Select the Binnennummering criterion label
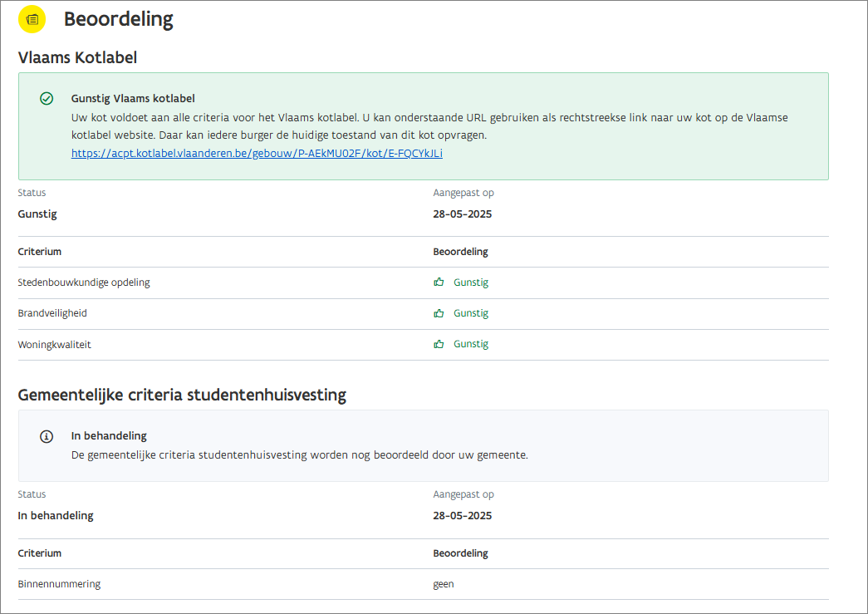This screenshot has height=614, width=868. pyautogui.click(x=59, y=584)
